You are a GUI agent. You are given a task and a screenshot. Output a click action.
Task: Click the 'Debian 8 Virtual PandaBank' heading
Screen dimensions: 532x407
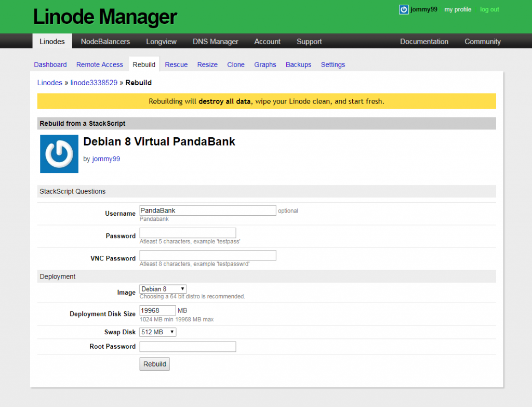tap(159, 141)
